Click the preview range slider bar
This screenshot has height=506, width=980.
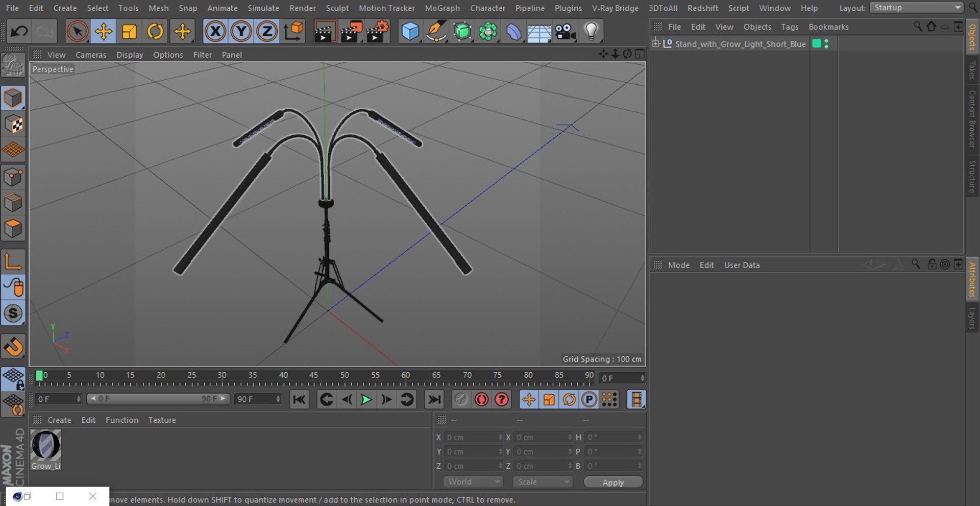[x=158, y=399]
